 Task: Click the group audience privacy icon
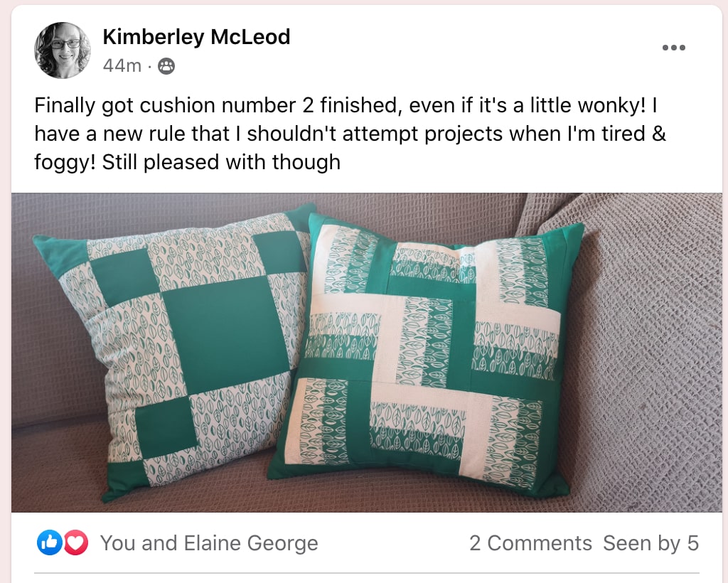[x=166, y=66]
